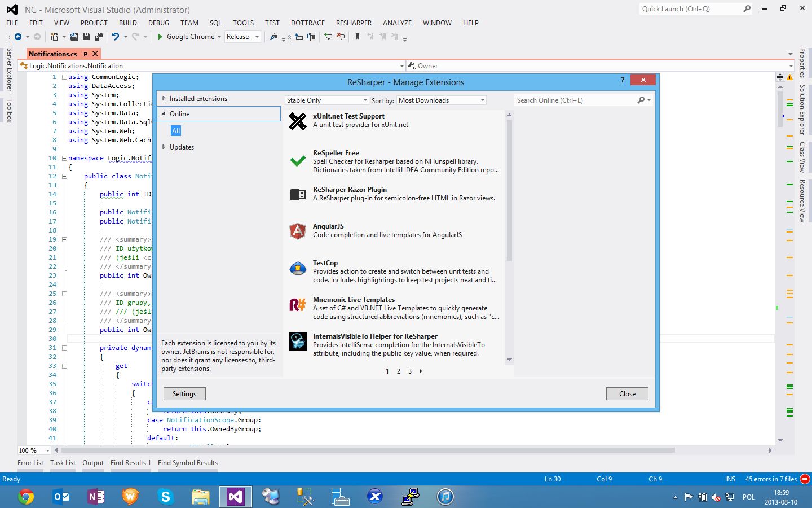
Task: Click the TestCop extension icon
Action: click(x=298, y=268)
